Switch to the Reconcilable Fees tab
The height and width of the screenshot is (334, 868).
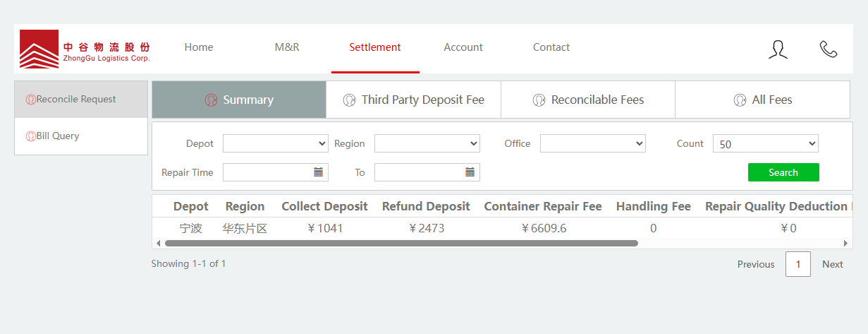588,100
